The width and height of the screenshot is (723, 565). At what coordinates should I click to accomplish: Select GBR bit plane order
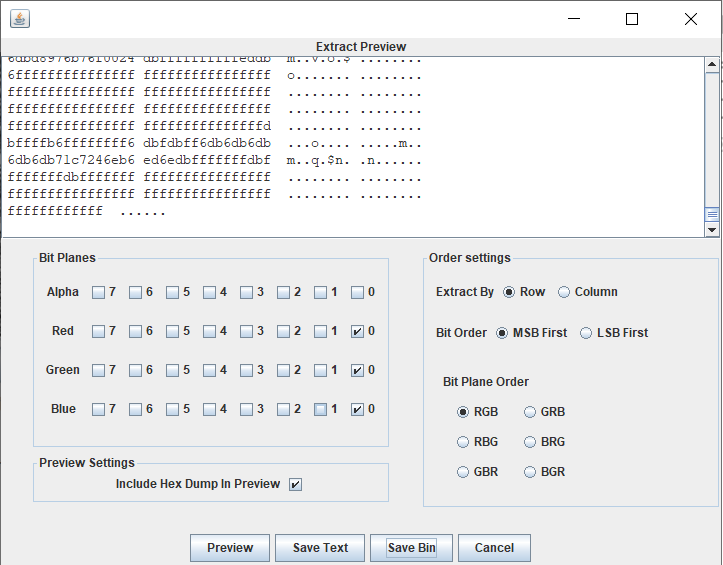tap(462, 472)
